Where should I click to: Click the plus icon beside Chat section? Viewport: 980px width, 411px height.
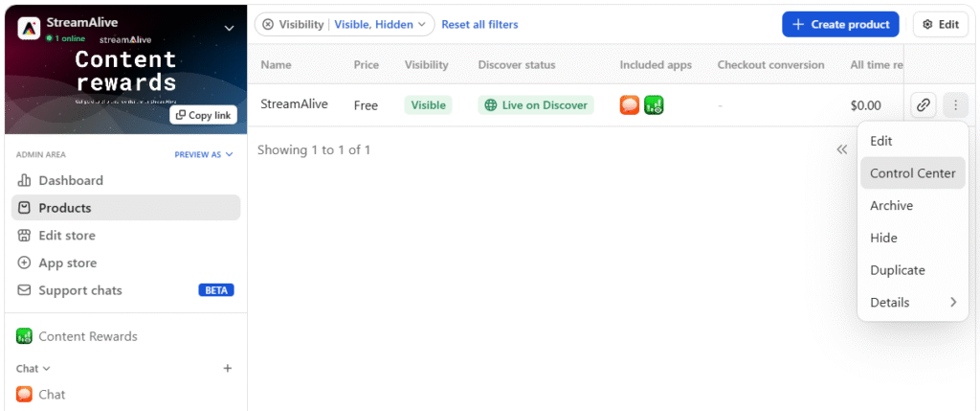pos(228,369)
